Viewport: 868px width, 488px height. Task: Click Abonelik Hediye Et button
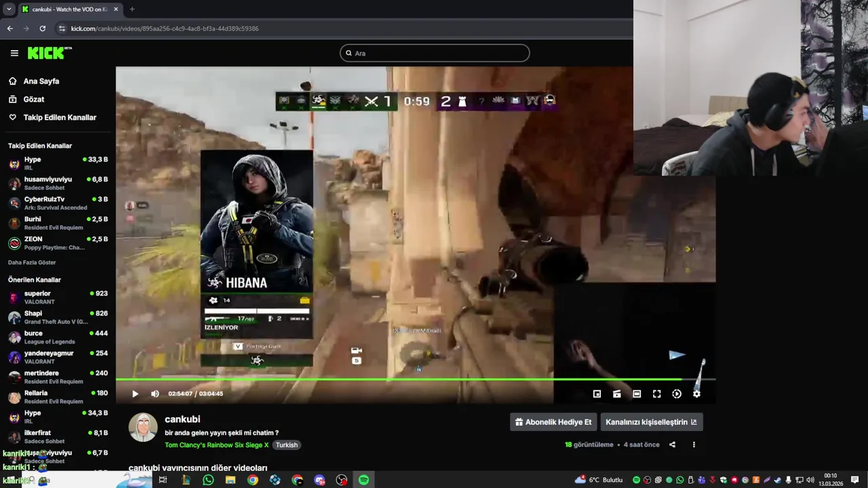pos(553,422)
